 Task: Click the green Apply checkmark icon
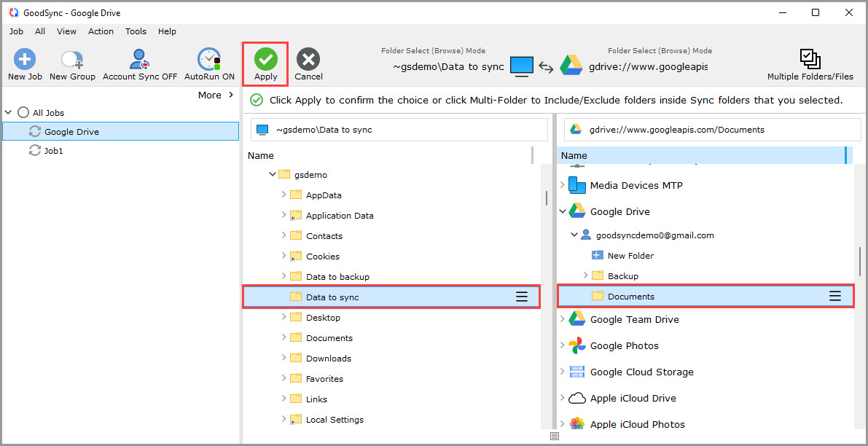pyautogui.click(x=265, y=59)
